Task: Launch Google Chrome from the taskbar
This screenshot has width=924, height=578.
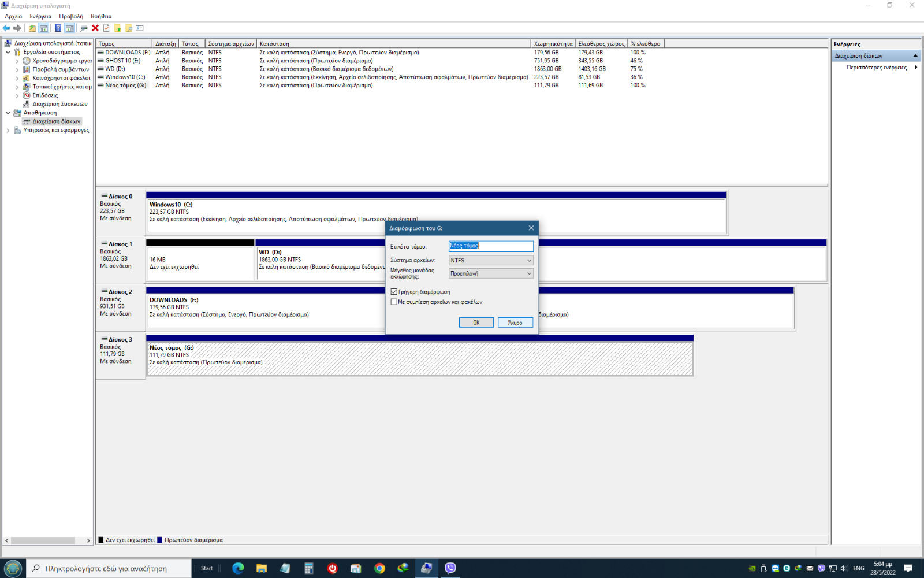Action: tap(379, 568)
